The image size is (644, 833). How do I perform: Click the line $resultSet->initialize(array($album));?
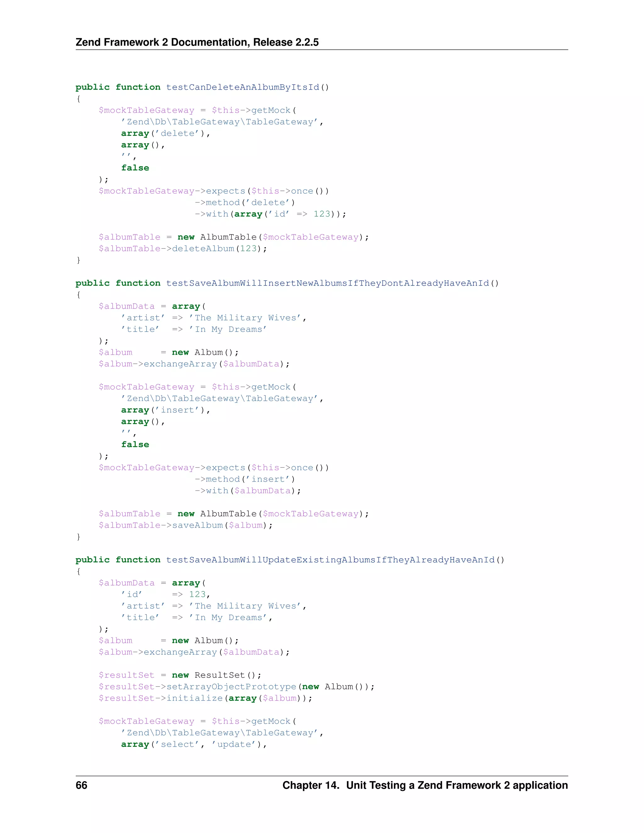pos(205,698)
